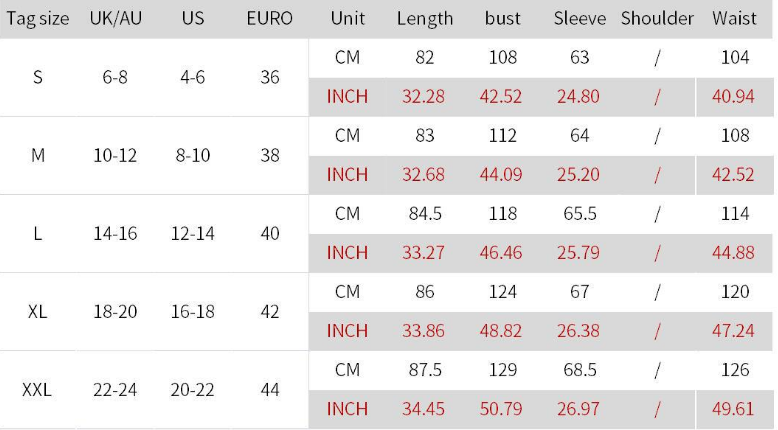Viewport: 778px width, 430px height.
Task: Click the Waist column header
Action: (x=734, y=19)
